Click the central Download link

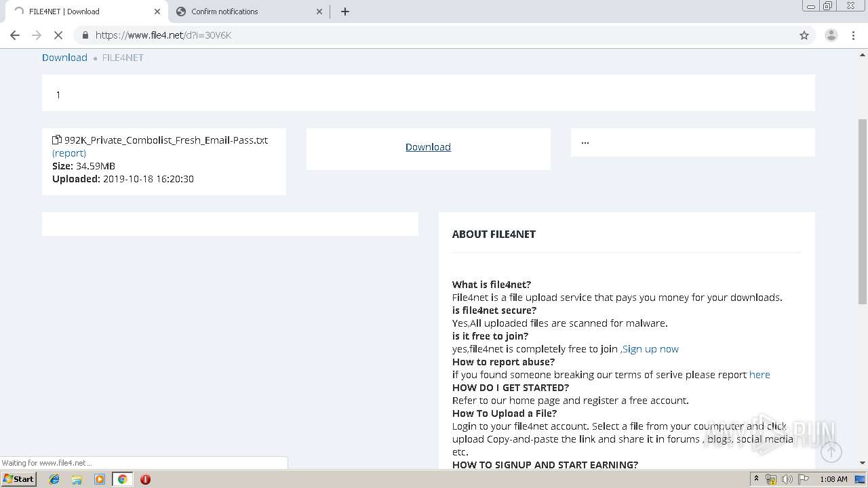pos(428,147)
